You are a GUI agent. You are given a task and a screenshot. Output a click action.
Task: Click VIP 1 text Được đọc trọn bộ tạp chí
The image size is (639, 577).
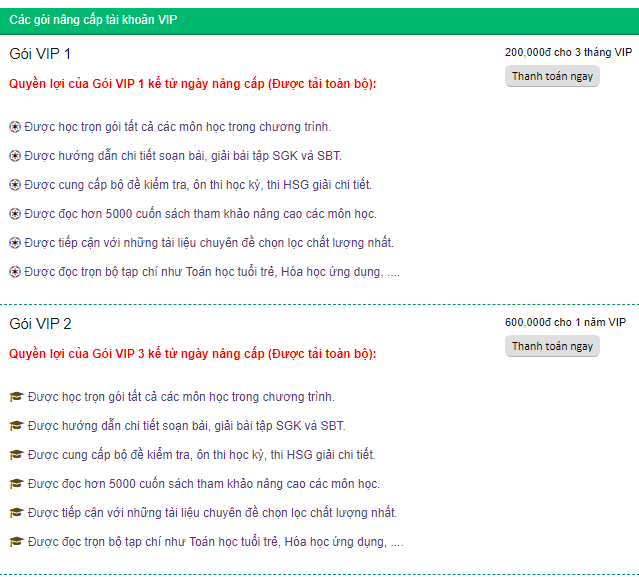(212, 272)
